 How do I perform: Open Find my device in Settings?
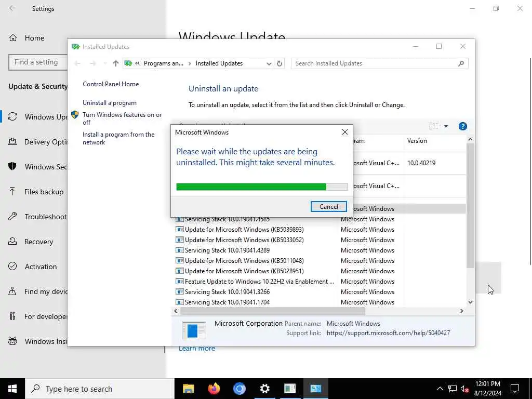click(x=37, y=291)
